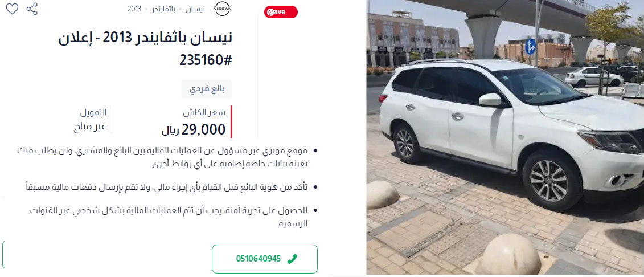Screen dimensions: 644x277
Task: Select the موقع موتري غير مسؤول disclaimer
Action: (x=167, y=157)
